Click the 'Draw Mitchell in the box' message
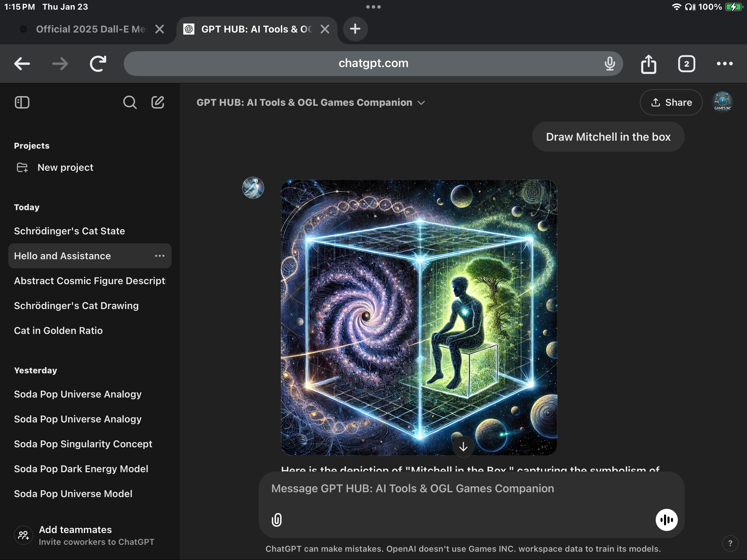 coord(608,137)
